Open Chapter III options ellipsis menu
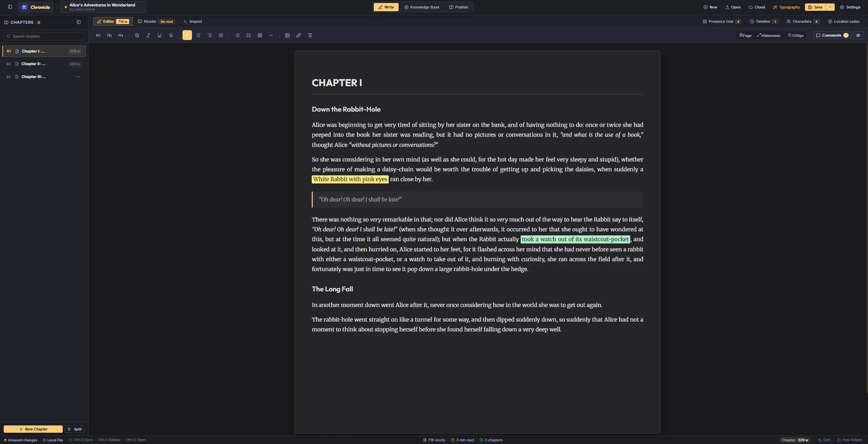 [78, 77]
